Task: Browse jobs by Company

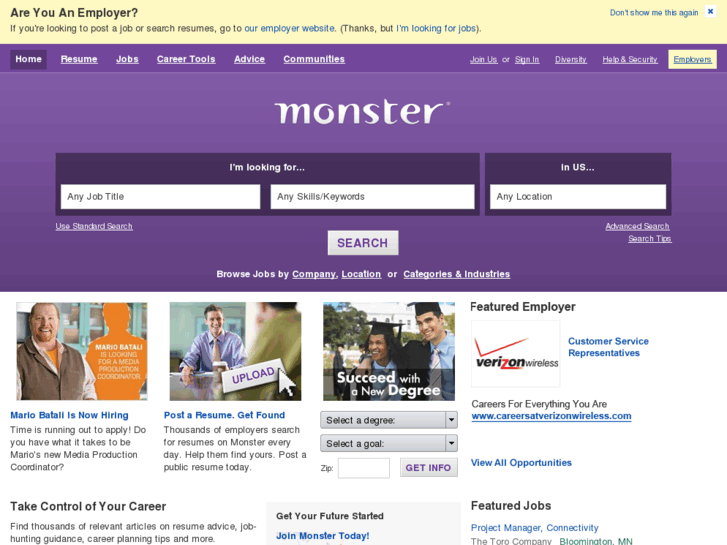Action: pyautogui.click(x=314, y=274)
